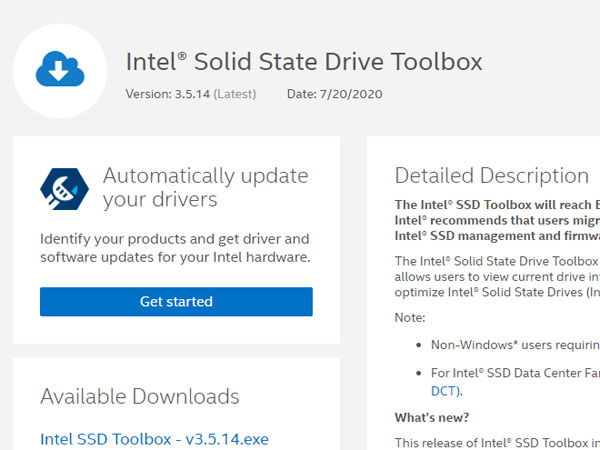Click the Available Downloads heading
Image resolution: width=600 pixels, height=450 pixels.
pos(140,396)
